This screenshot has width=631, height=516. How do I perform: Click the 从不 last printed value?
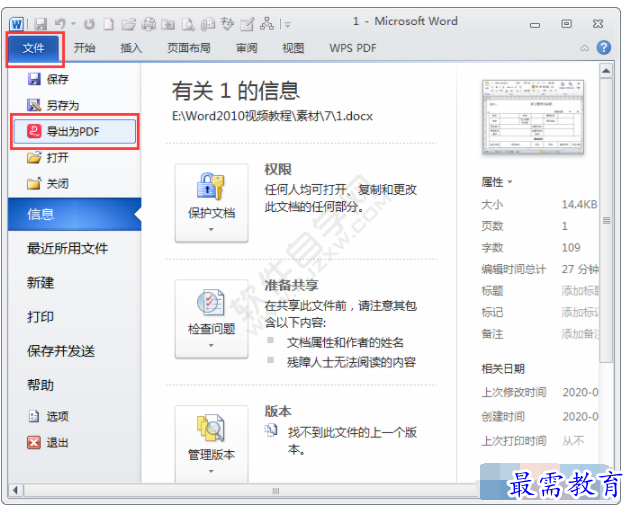pos(573,441)
